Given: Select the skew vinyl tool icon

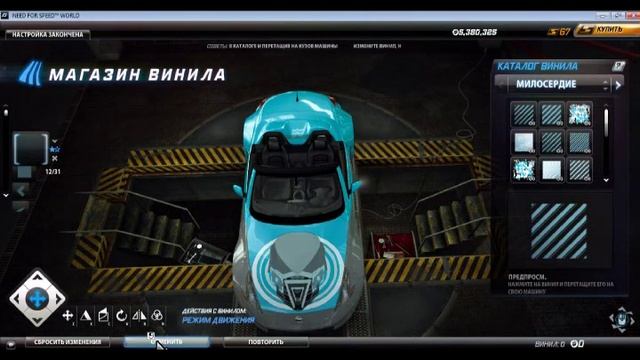Looking at the screenshot, I should 103,315.
